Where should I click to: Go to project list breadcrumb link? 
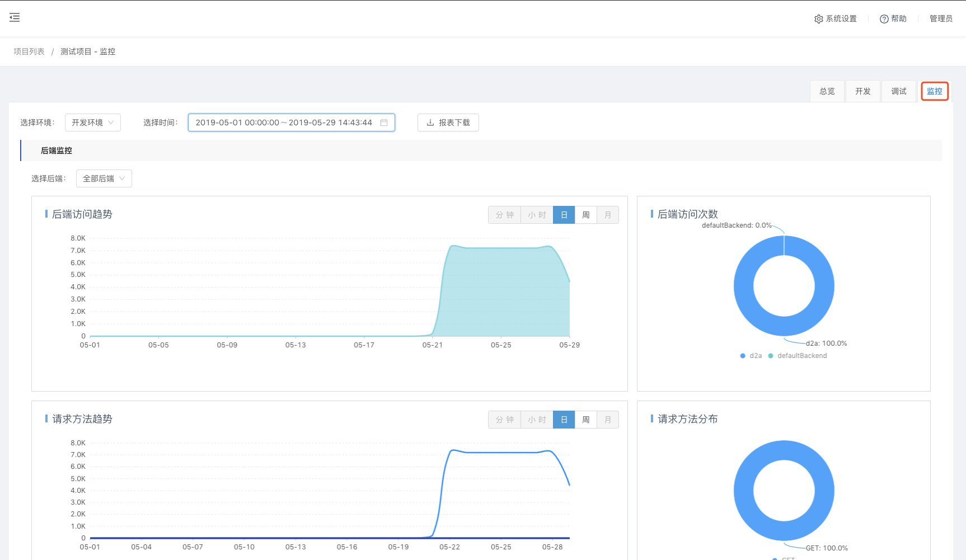(x=29, y=51)
